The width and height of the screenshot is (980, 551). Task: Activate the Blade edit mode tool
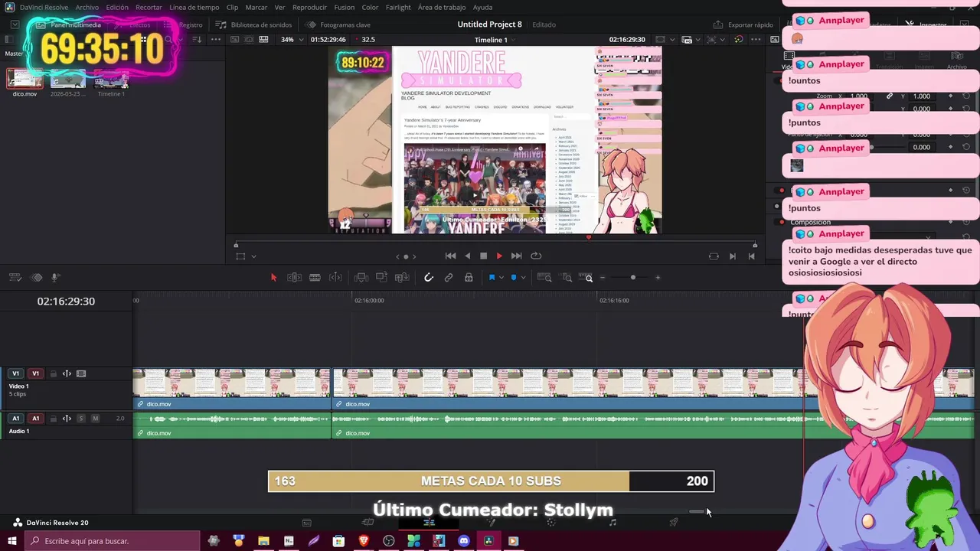click(x=315, y=278)
